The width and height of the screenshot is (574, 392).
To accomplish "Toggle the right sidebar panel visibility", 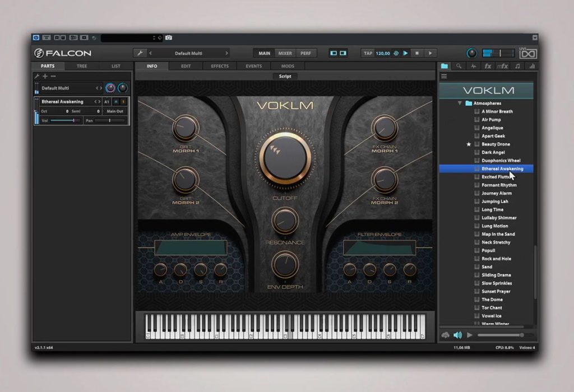I will point(343,53).
